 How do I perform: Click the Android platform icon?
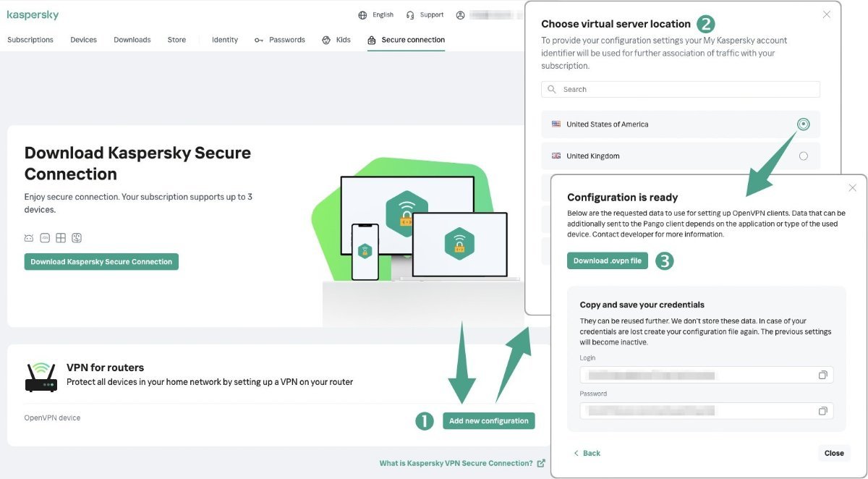[x=29, y=238]
